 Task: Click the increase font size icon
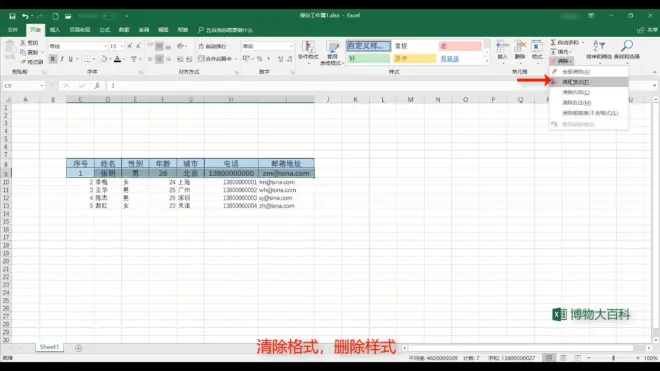coord(130,46)
